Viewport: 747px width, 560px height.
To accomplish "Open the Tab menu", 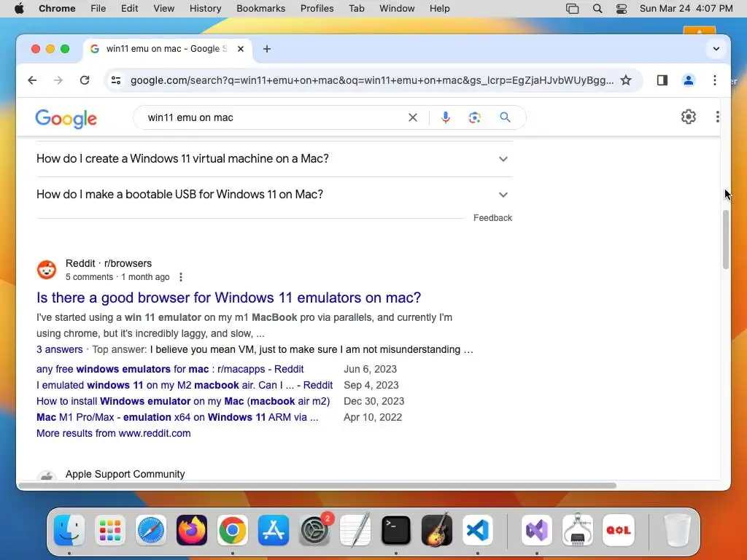I will point(356,9).
